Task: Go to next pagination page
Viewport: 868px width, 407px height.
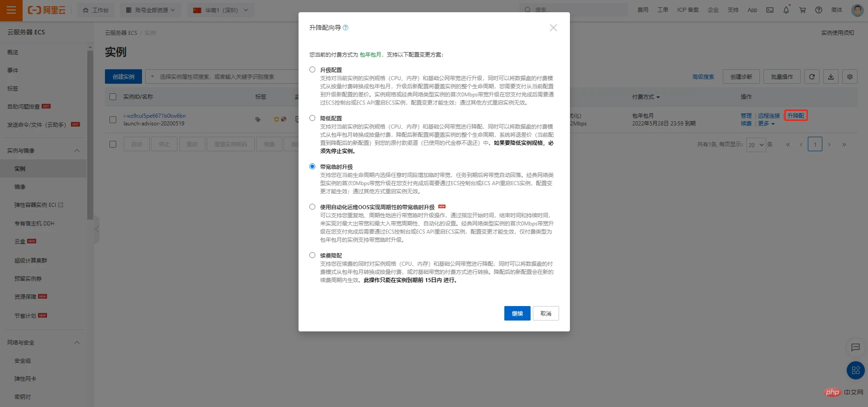Action: 829,144
